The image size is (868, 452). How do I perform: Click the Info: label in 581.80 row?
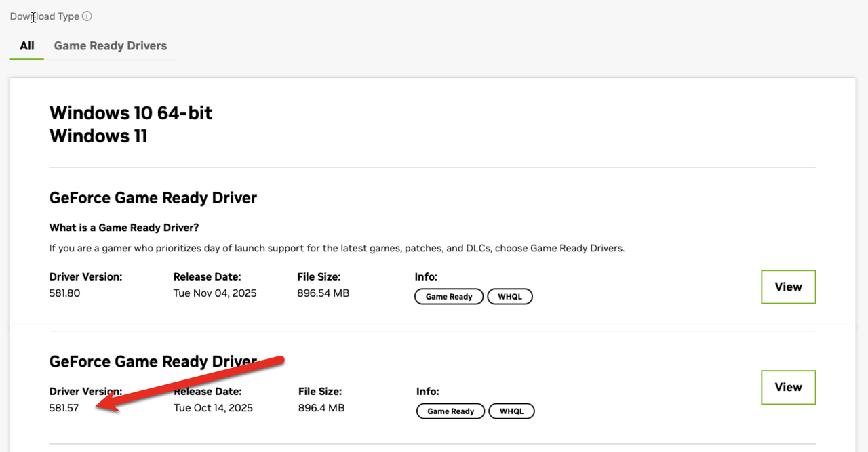tap(426, 276)
